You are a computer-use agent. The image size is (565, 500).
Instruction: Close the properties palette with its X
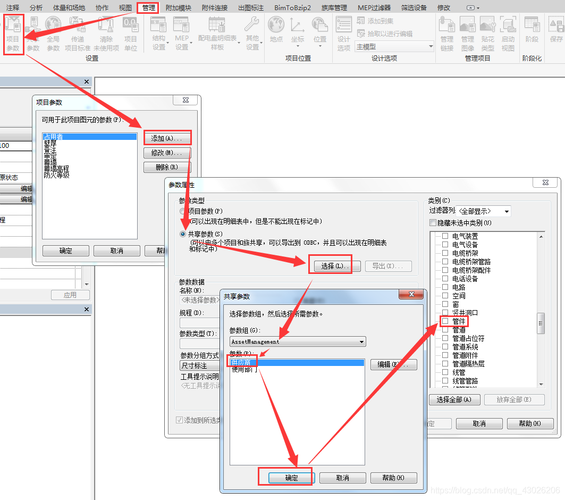point(86,82)
